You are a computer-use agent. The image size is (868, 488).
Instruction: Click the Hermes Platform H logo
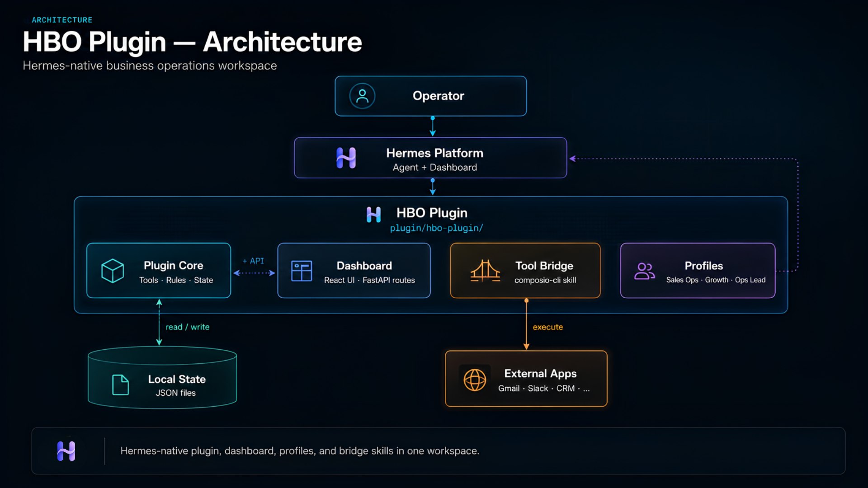[x=346, y=158]
